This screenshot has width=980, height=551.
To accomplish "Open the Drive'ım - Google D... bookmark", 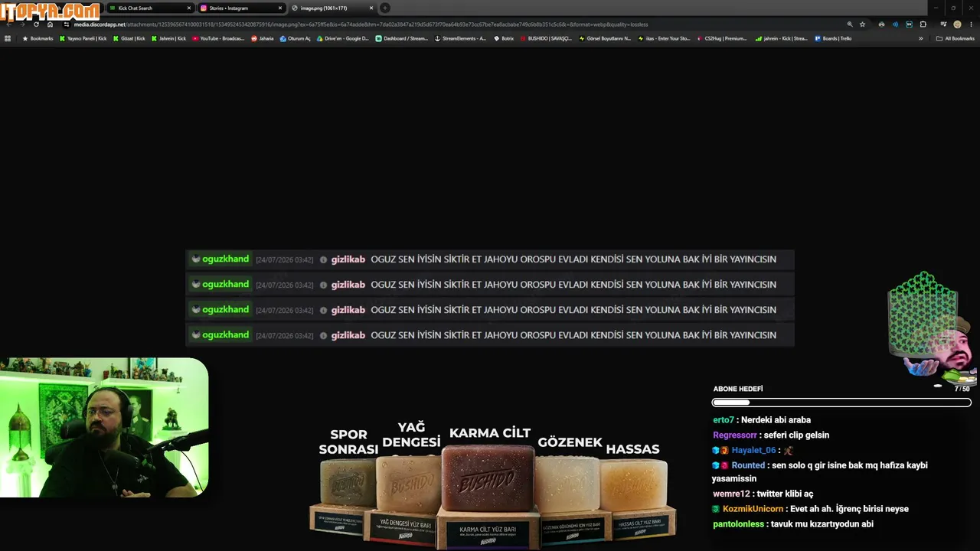I will click(x=342, y=38).
